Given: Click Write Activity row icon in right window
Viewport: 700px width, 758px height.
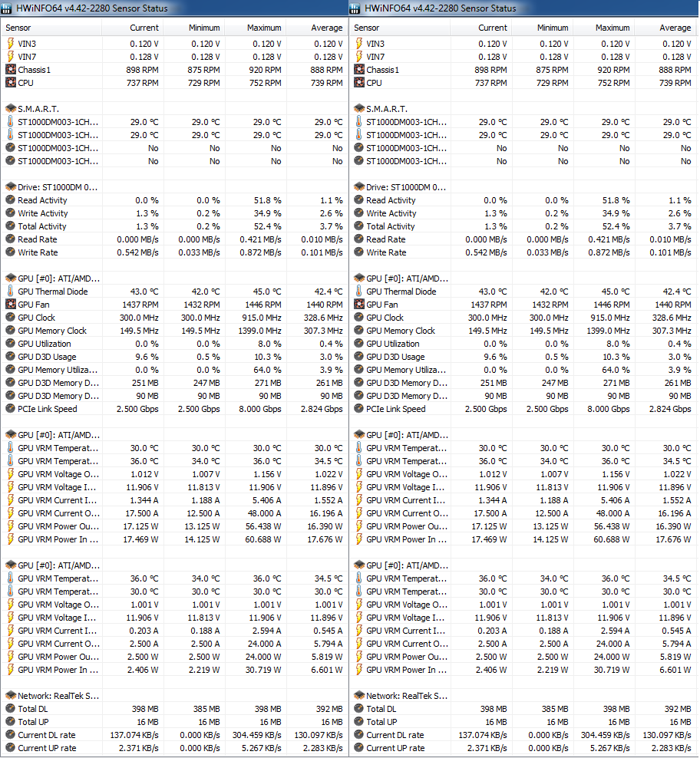Looking at the screenshot, I should click(x=359, y=213).
